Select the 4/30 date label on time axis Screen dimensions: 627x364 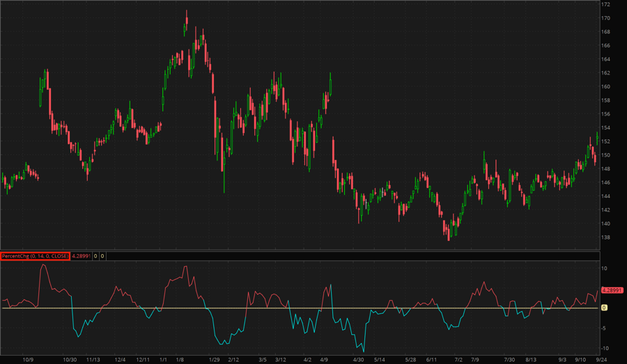358,359
